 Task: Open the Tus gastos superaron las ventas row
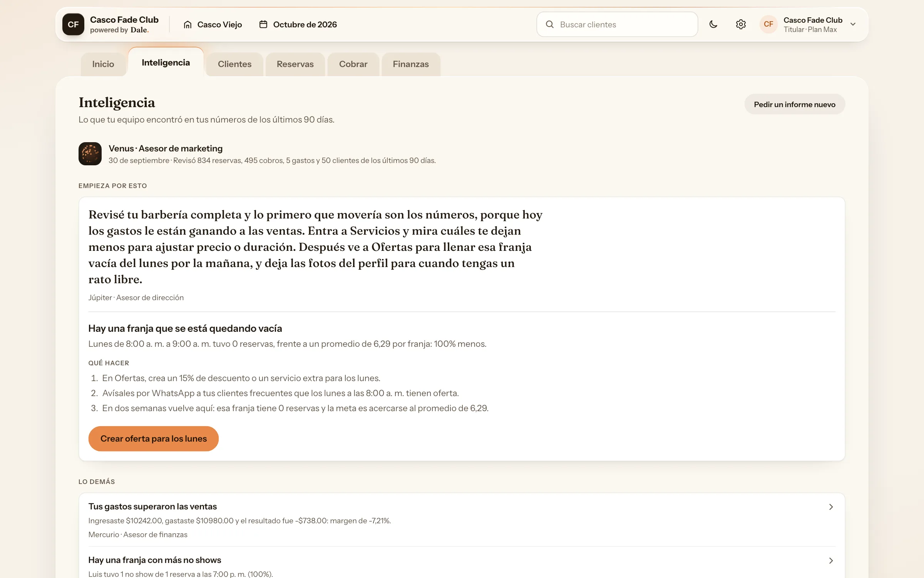point(462,520)
